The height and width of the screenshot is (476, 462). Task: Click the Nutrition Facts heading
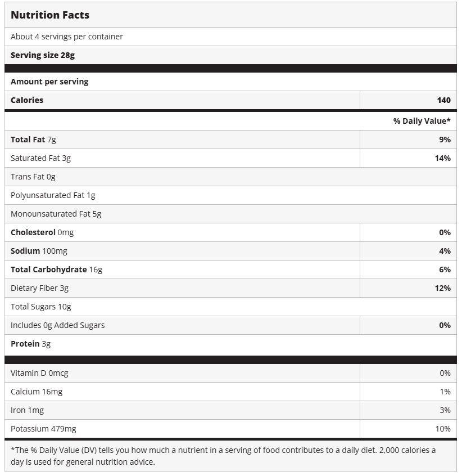pyautogui.click(x=50, y=15)
